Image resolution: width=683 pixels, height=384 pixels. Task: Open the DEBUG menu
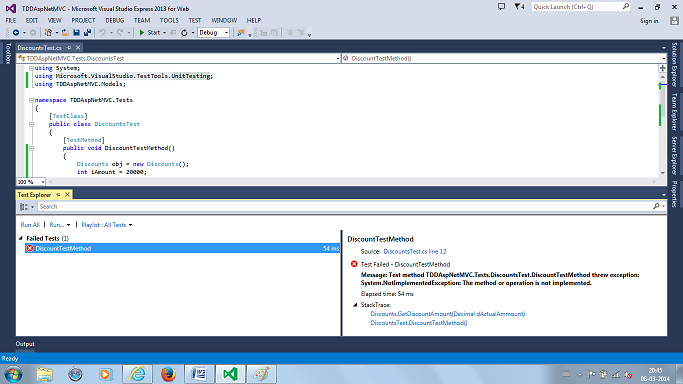pyautogui.click(x=115, y=20)
